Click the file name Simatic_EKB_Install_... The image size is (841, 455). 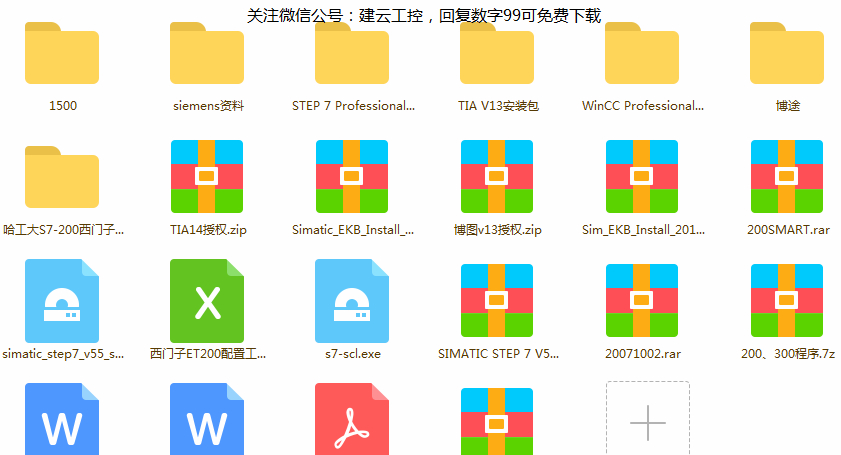[x=353, y=230]
